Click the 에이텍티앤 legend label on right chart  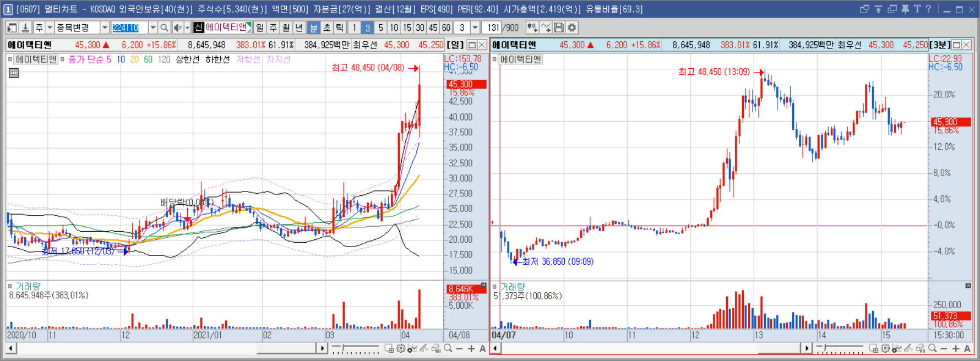pos(520,59)
